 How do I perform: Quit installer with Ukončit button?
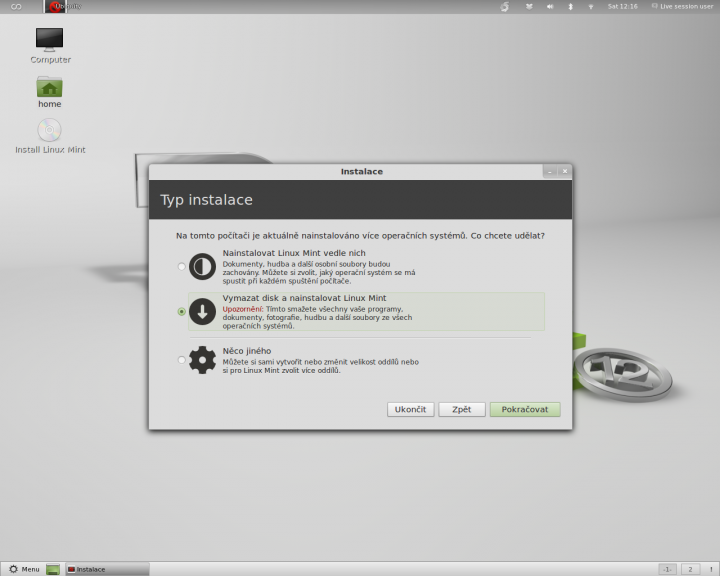click(x=411, y=409)
